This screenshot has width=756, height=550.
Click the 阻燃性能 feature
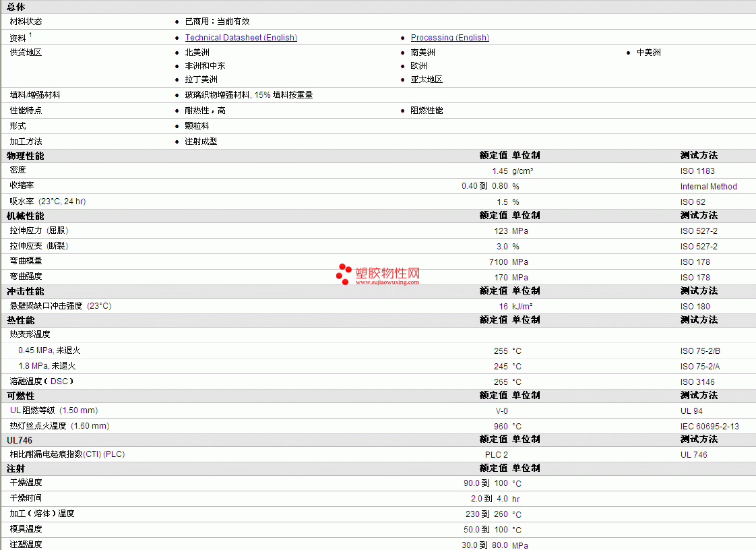[x=427, y=111]
